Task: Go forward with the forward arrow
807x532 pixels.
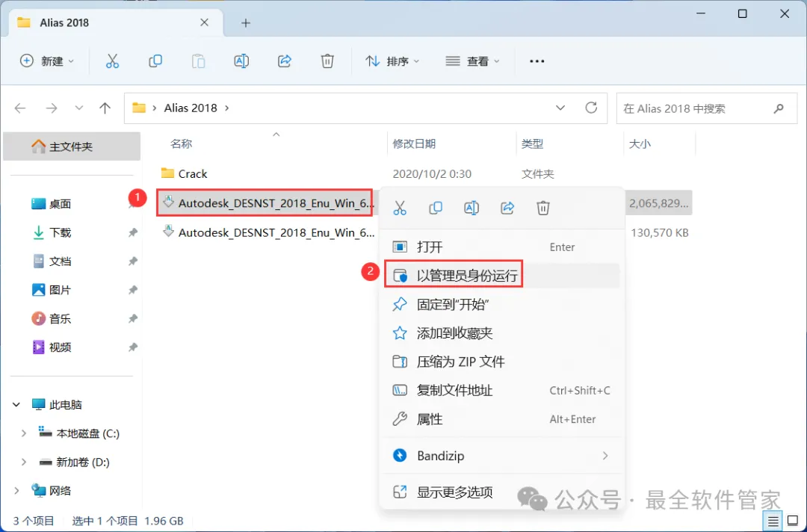Action: pyautogui.click(x=52, y=108)
